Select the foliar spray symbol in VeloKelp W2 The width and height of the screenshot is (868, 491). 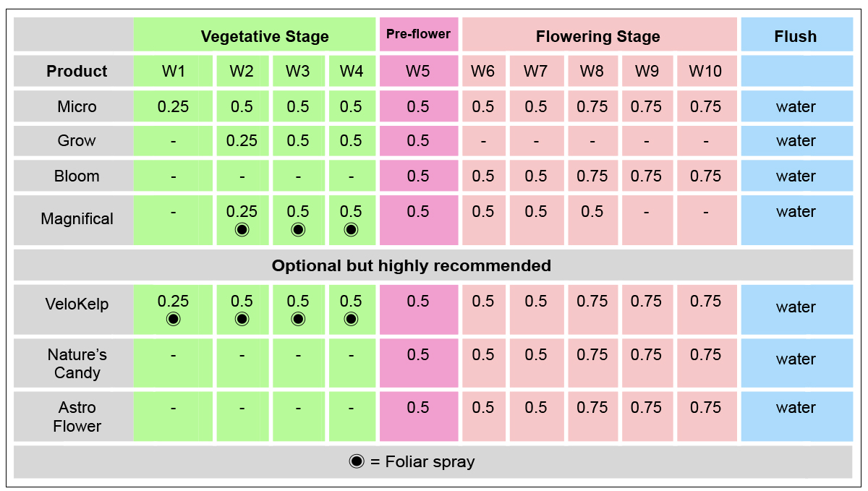(242, 319)
